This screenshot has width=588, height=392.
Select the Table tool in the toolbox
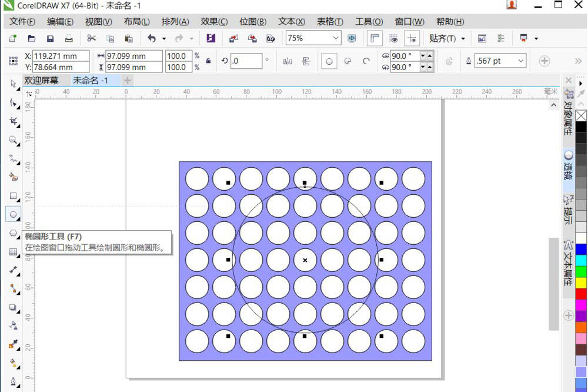(13, 252)
